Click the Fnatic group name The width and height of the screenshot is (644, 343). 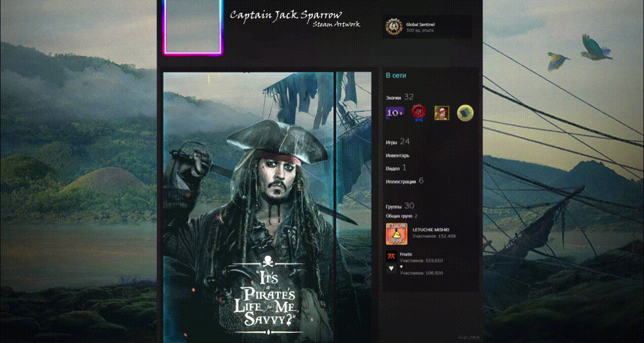pos(406,254)
